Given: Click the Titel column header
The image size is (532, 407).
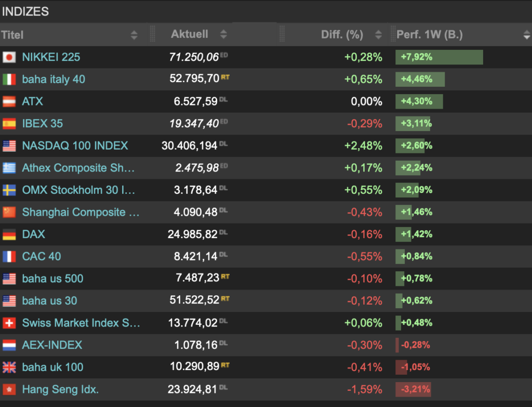Looking at the screenshot, I should (x=12, y=35).
